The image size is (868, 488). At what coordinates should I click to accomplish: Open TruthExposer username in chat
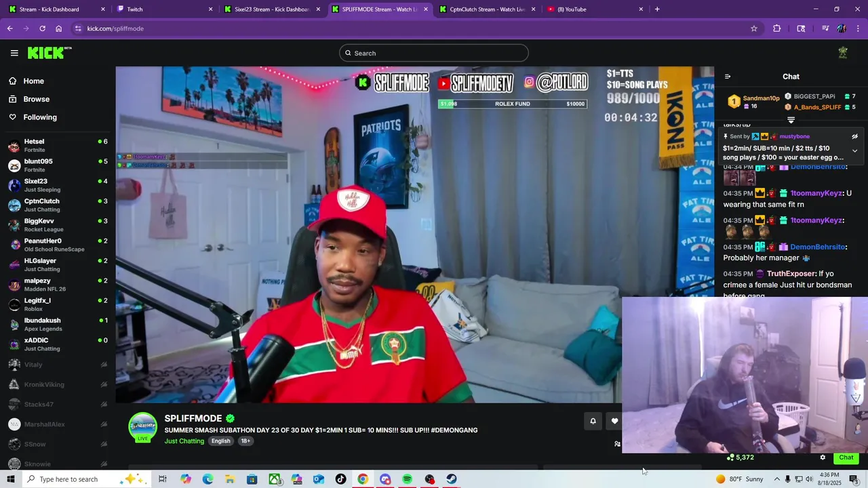[x=791, y=274]
